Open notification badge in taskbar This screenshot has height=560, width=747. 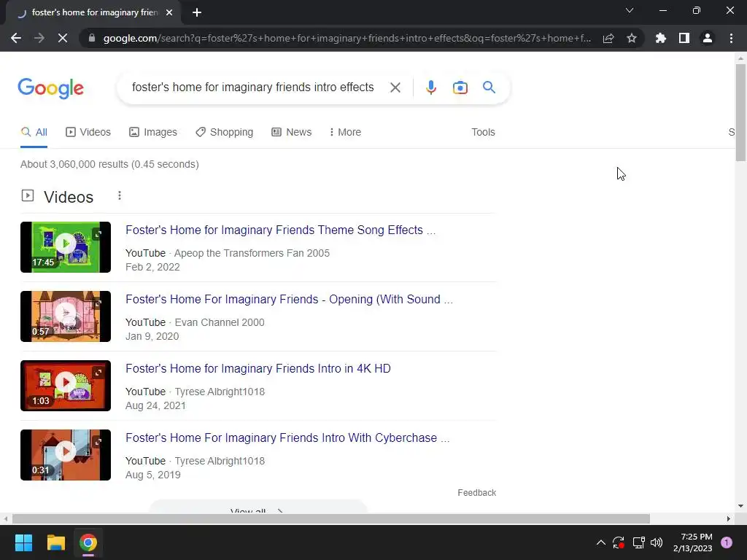pos(727,542)
